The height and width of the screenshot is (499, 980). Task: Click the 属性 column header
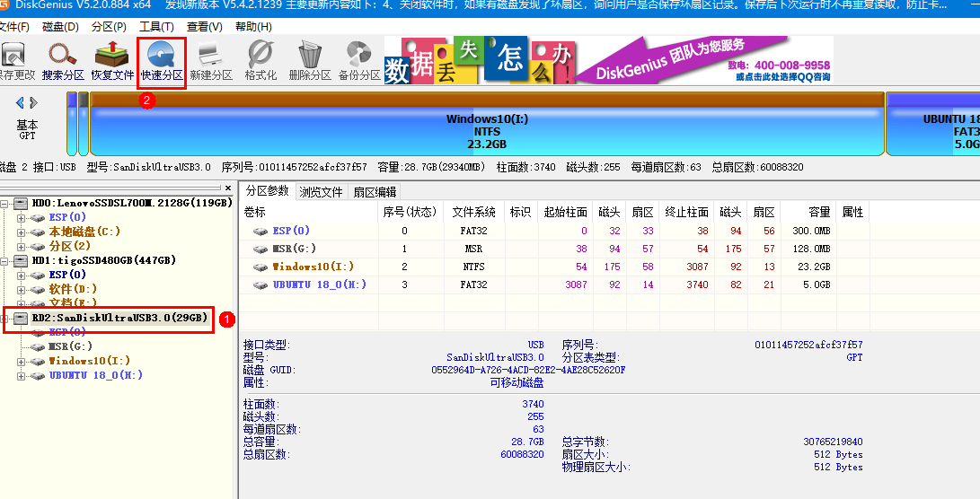853,212
